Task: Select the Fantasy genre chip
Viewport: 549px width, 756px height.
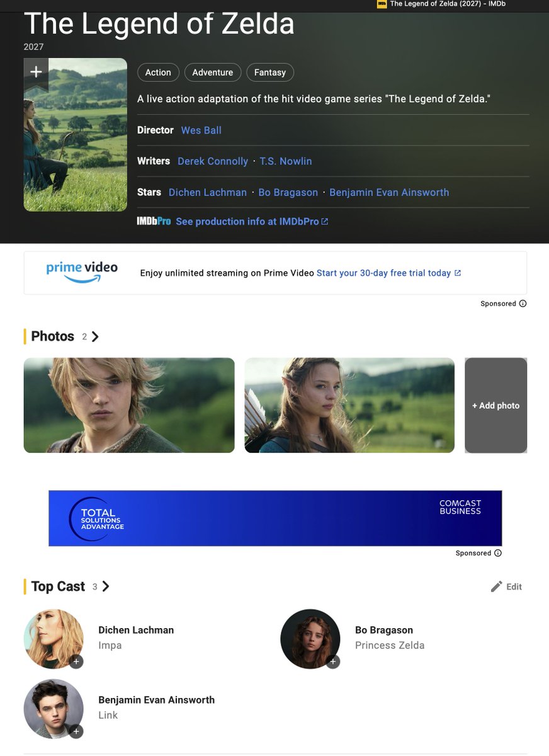Action: (x=270, y=72)
